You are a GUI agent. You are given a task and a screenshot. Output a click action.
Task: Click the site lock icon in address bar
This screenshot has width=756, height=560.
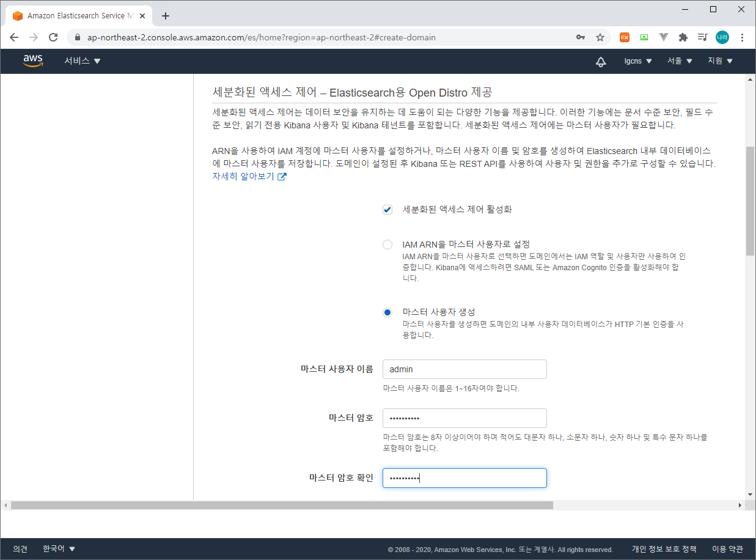(x=77, y=37)
